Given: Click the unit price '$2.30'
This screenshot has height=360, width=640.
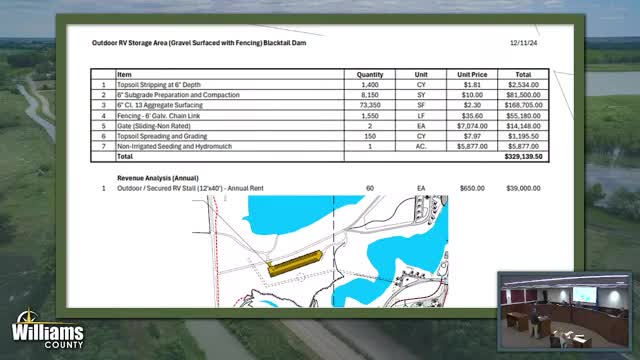Looking at the screenshot, I should point(472,105).
